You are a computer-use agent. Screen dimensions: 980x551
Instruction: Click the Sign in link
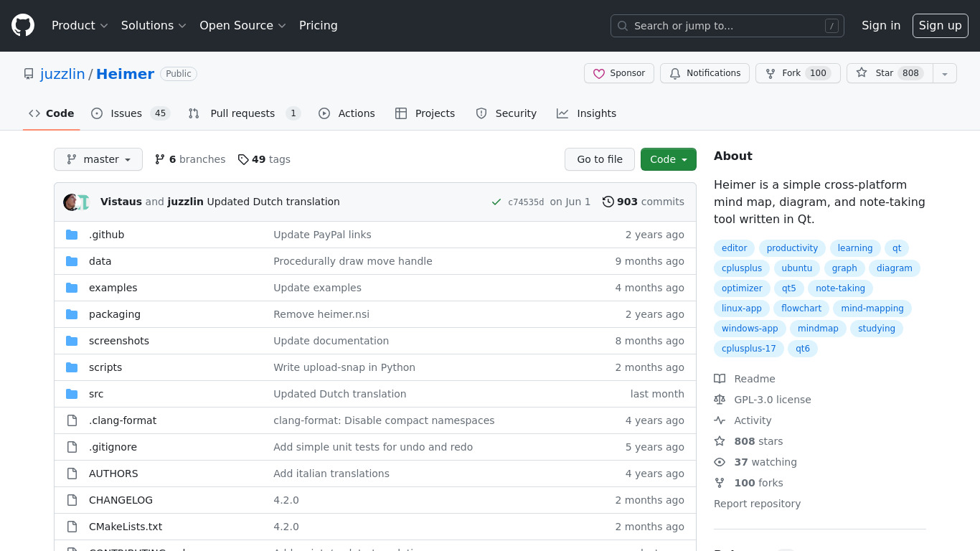(x=881, y=26)
